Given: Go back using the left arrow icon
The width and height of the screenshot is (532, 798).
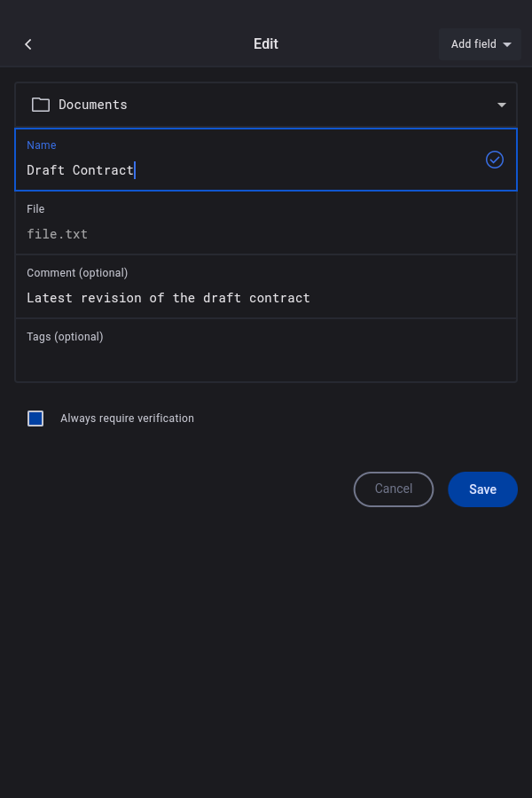Looking at the screenshot, I should point(28,44).
